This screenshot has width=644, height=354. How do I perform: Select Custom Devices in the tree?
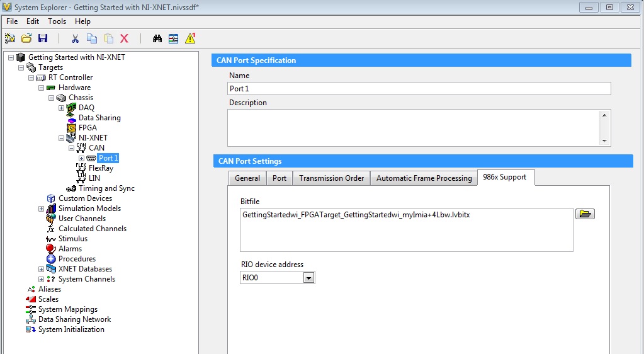click(x=85, y=198)
